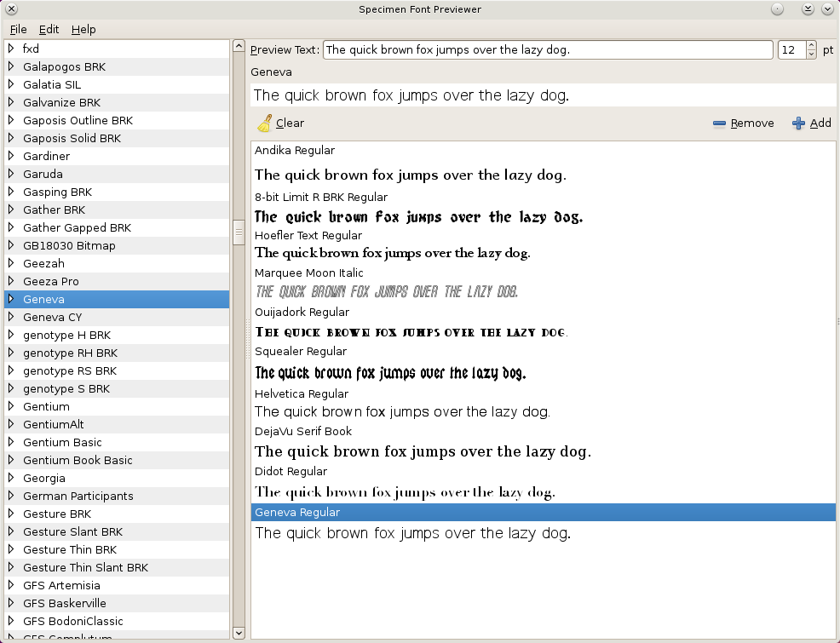Select the Geezah font
The image size is (840, 643).
coord(117,263)
